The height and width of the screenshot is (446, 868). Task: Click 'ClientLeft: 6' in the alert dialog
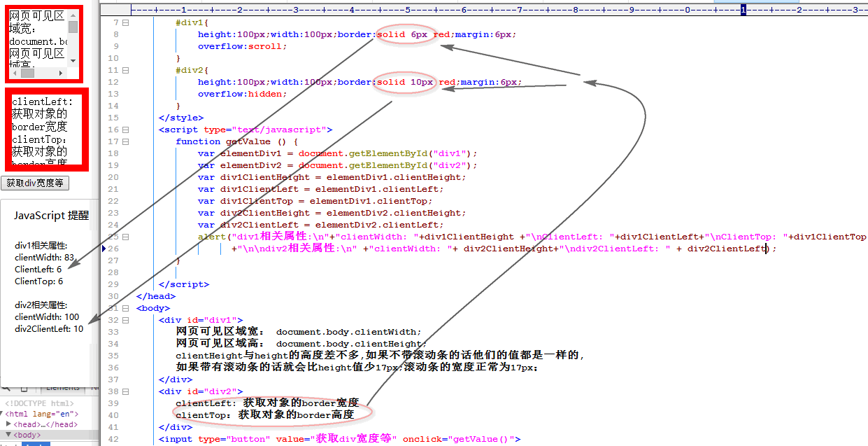[x=38, y=270]
